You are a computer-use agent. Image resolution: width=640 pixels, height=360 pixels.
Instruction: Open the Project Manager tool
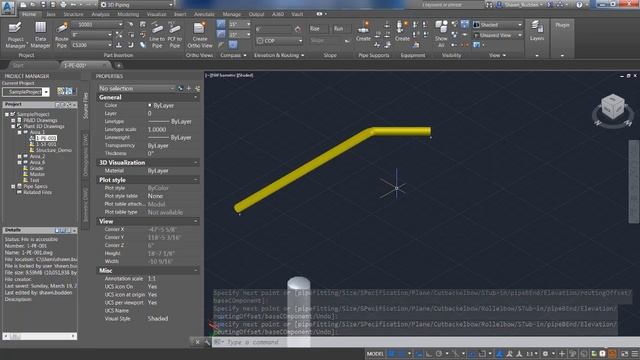click(16, 35)
